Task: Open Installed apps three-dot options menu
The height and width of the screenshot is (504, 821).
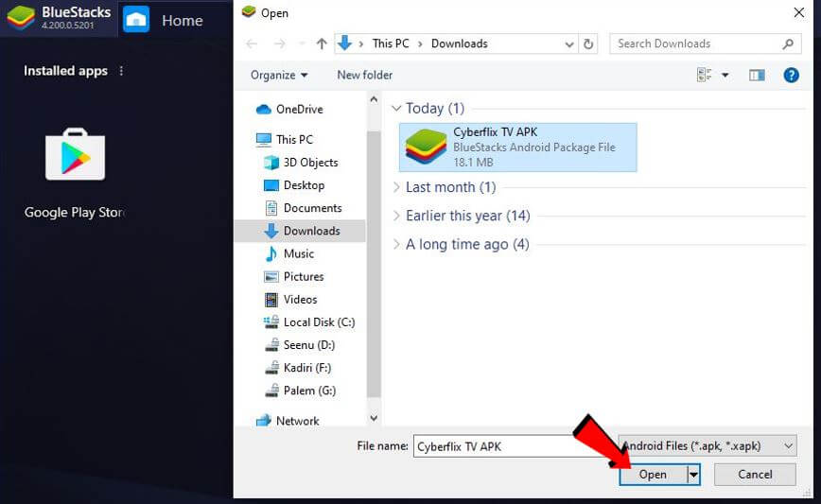Action: (x=121, y=71)
